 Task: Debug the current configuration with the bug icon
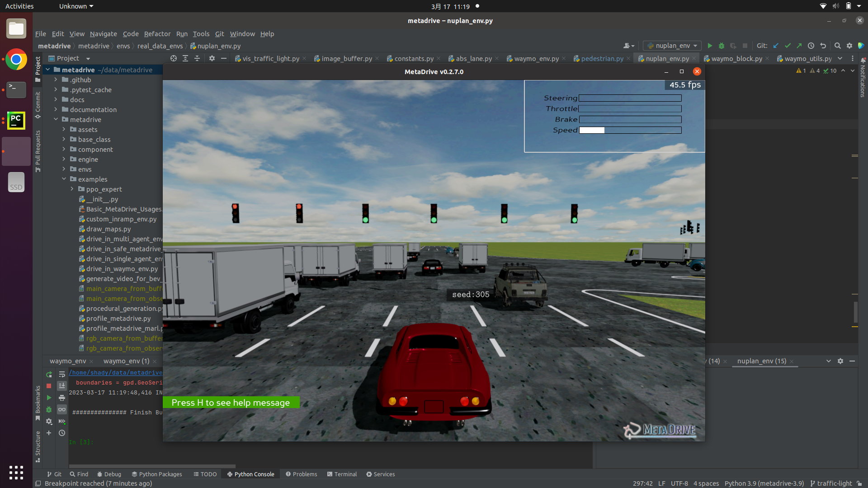coord(721,46)
